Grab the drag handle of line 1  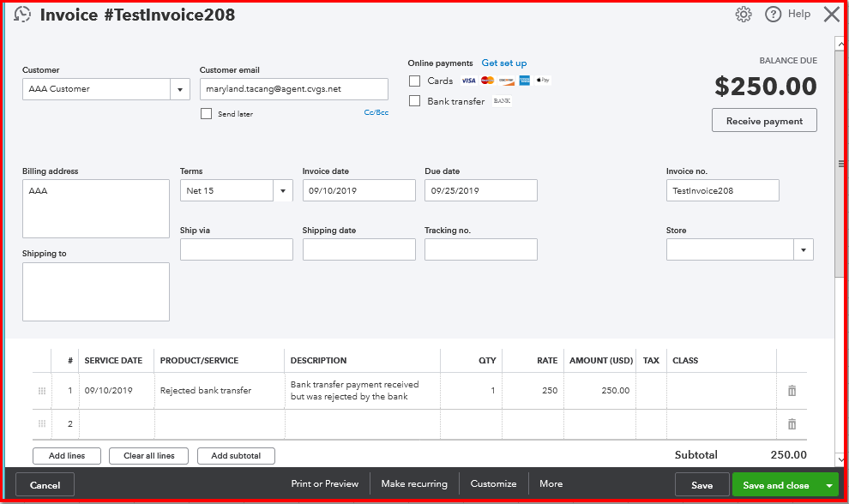[42, 390]
